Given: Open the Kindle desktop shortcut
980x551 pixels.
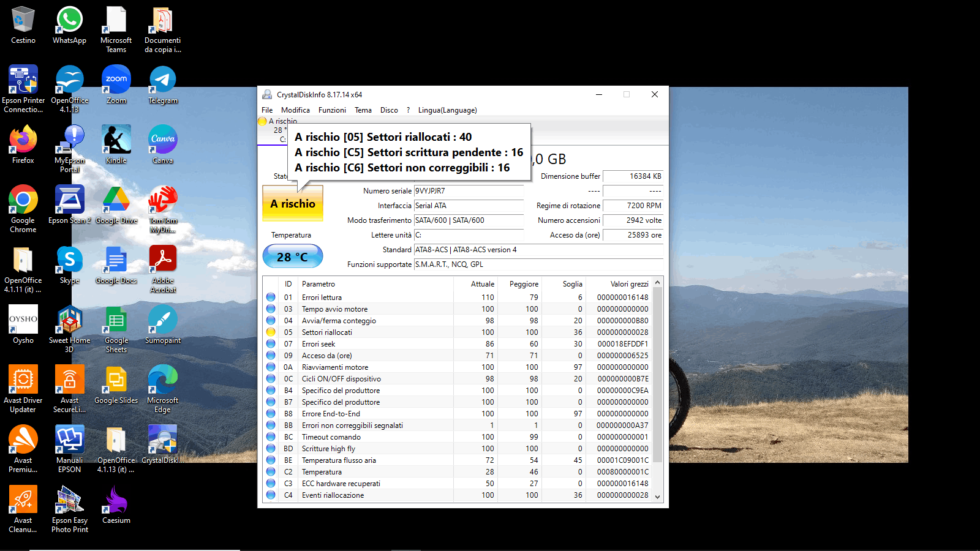Looking at the screenshot, I should [x=116, y=144].
